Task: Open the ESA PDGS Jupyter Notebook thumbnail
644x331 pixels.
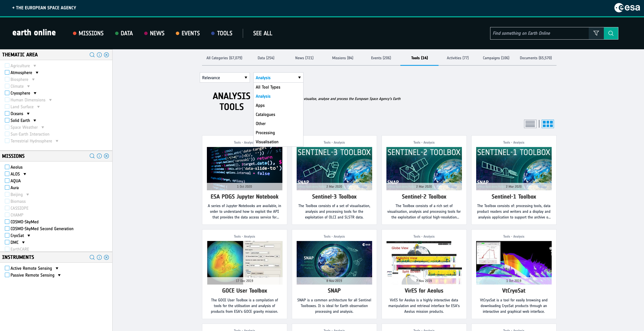Action: (x=244, y=169)
